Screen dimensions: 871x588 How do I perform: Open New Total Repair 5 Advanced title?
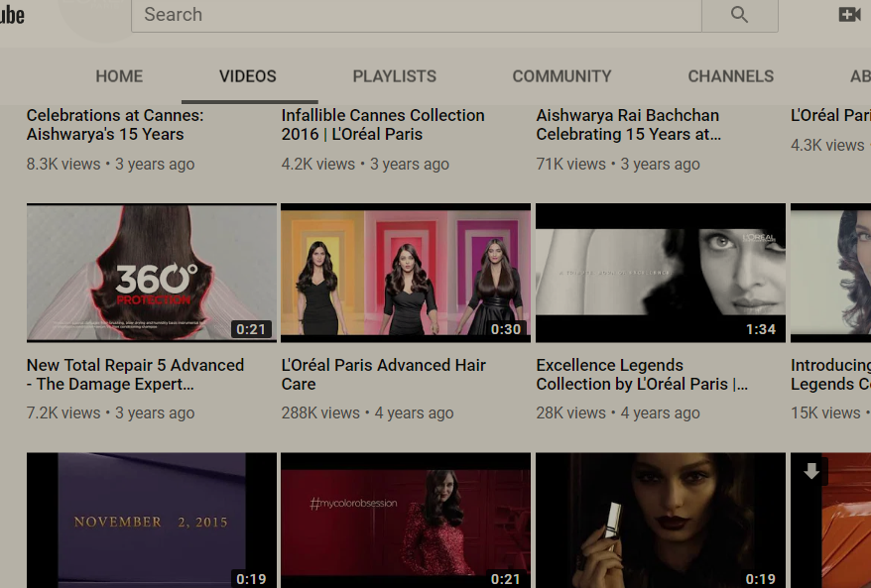coord(136,375)
